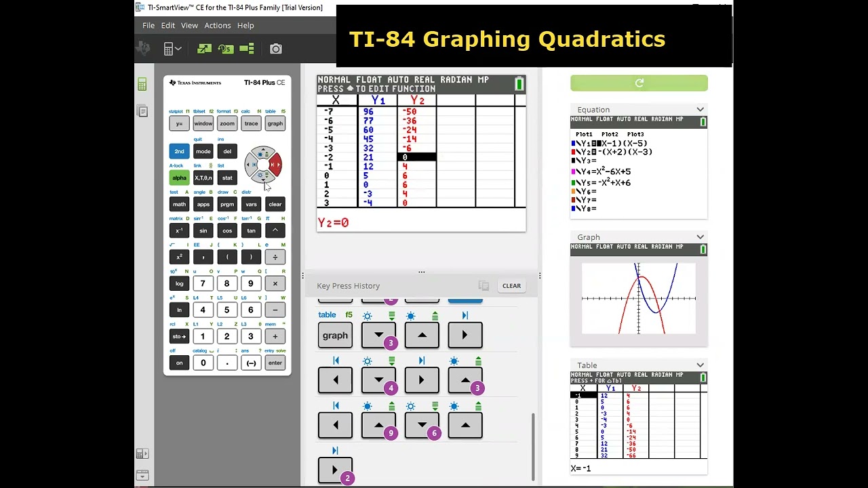Click the calculator prgm key
This screenshot has width=868, height=488.
coord(227,204)
